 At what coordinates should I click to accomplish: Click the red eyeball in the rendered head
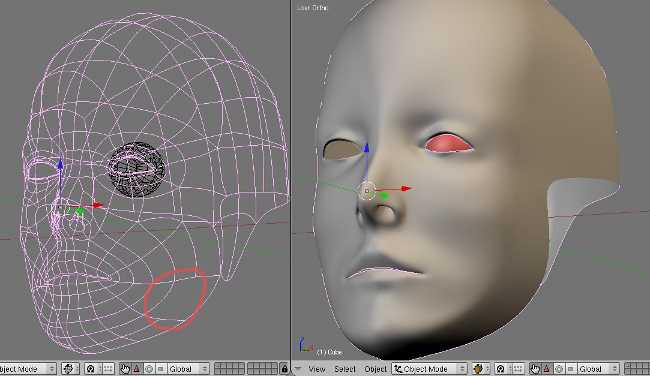[x=448, y=143]
